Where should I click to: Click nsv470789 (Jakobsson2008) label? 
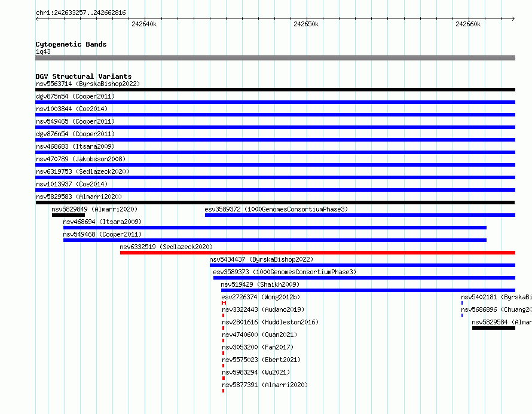[81, 159]
